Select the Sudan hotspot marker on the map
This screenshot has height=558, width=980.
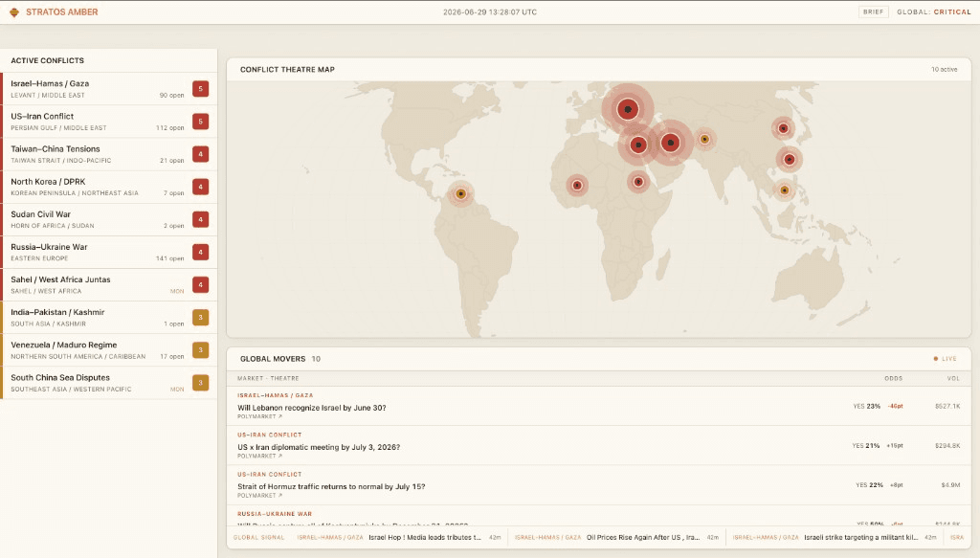tap(638, 182)
